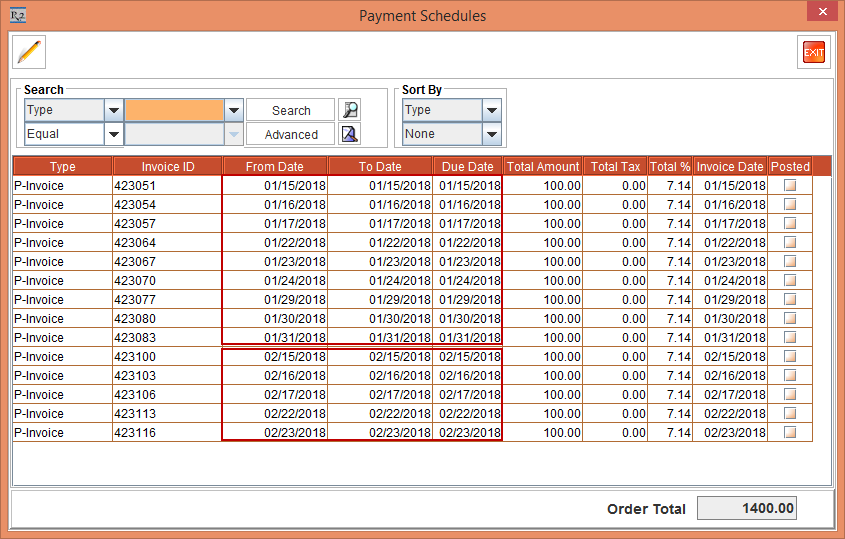Click the pencil edit icon
Screen dimensions: 845x539
[29, 51]
